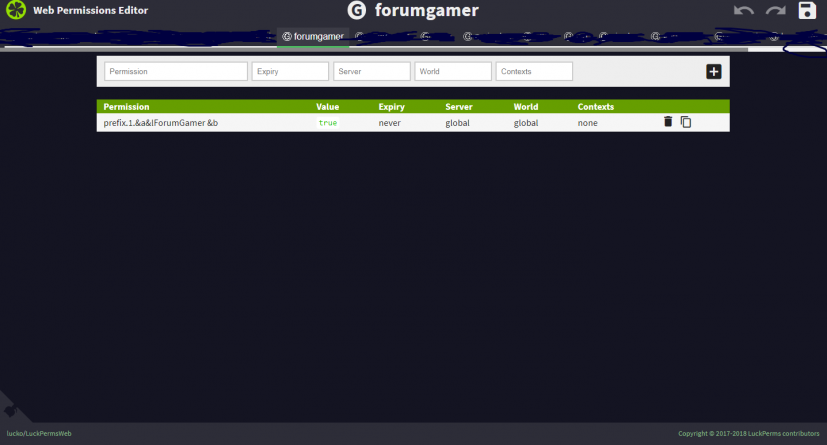827x445 pixels.
Task: Select the forumgamer tab
Action: [313, 37]
